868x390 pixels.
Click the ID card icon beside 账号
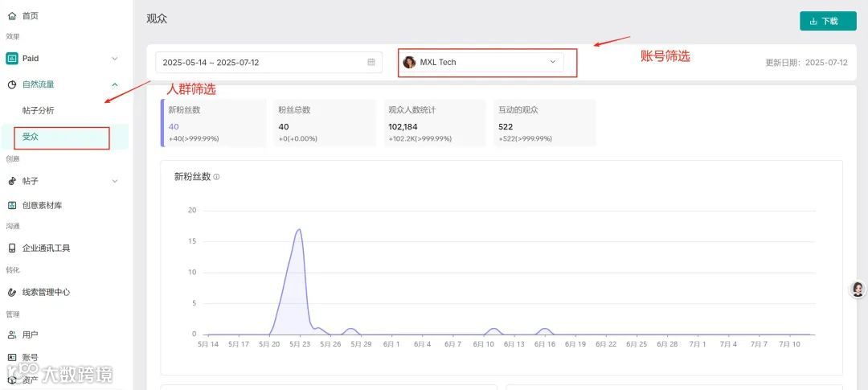pyautogui.click(x=12, y=357)
